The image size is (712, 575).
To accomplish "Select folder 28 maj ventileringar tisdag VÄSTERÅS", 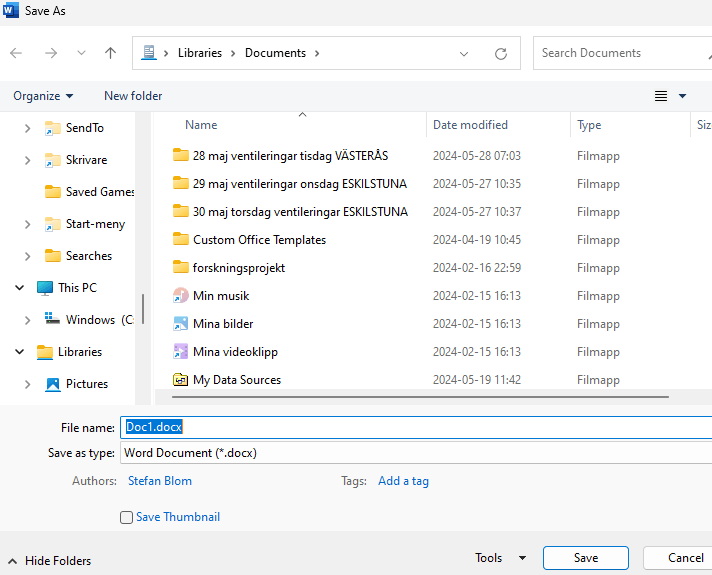I will (290, 156).
